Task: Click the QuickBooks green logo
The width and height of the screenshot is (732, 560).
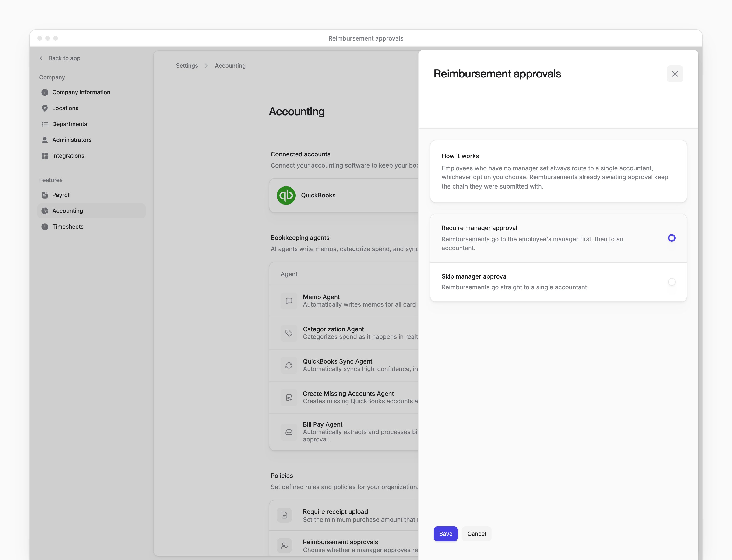Action: [x=286, y=196]
